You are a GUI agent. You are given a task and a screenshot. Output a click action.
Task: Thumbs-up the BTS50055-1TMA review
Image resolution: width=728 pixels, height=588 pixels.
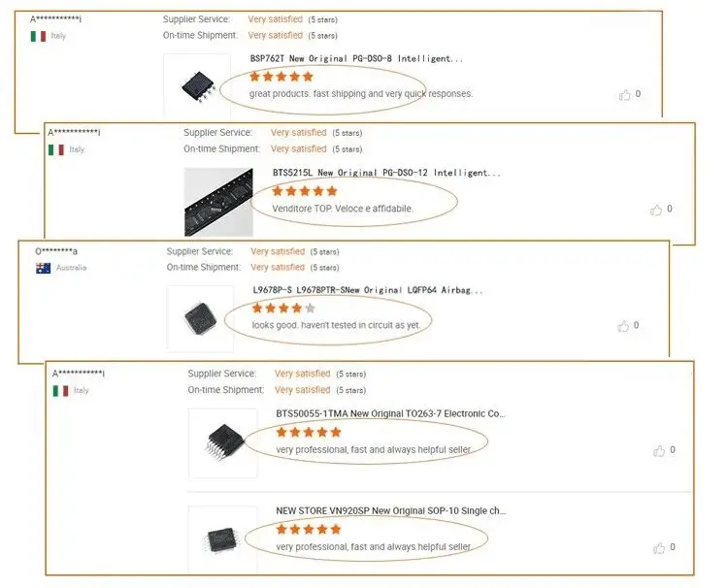[x=659, y=450]
